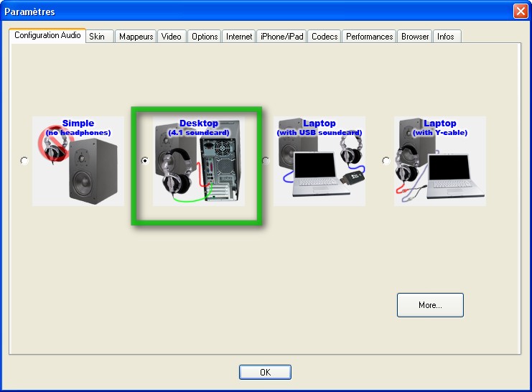Choose the Laptop with USB soundcard image

click(319, 162)
